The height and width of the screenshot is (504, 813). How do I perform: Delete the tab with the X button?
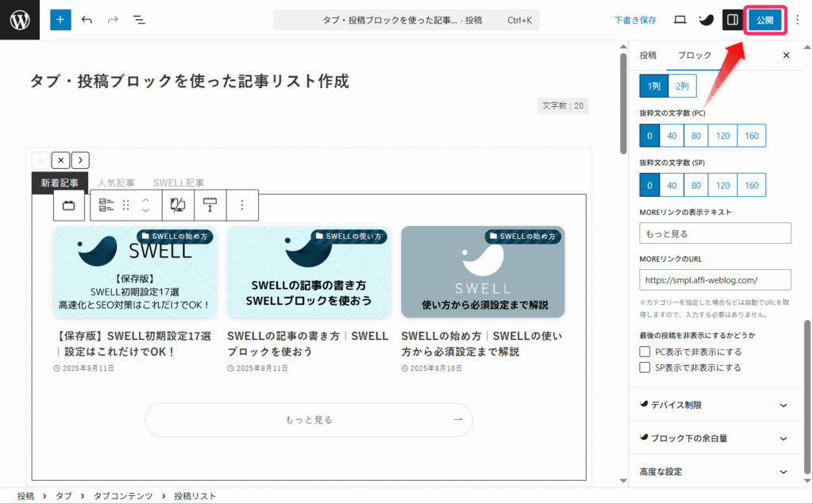(60, 160)
